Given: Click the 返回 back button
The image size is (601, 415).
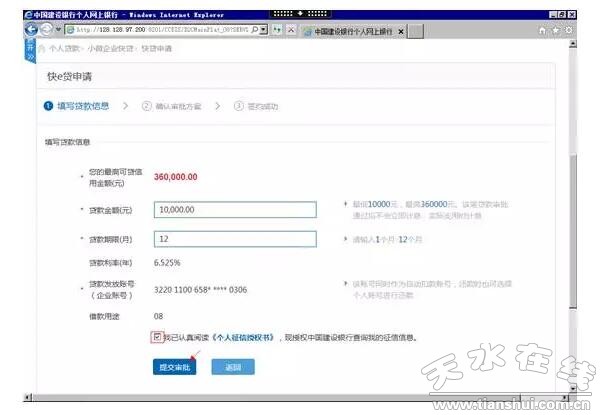Looking at the screenshot, I should (x=232, y=367).
